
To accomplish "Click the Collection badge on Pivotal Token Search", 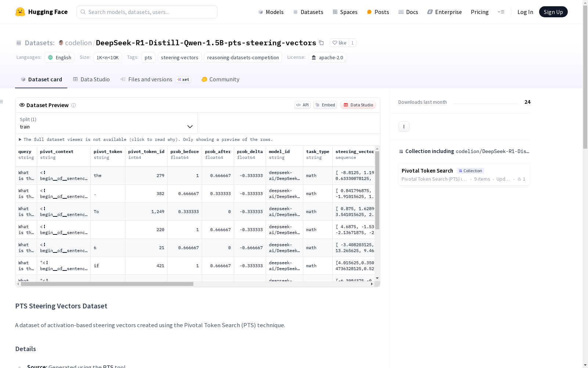I will pyautogui.click(x=470, y=171).
